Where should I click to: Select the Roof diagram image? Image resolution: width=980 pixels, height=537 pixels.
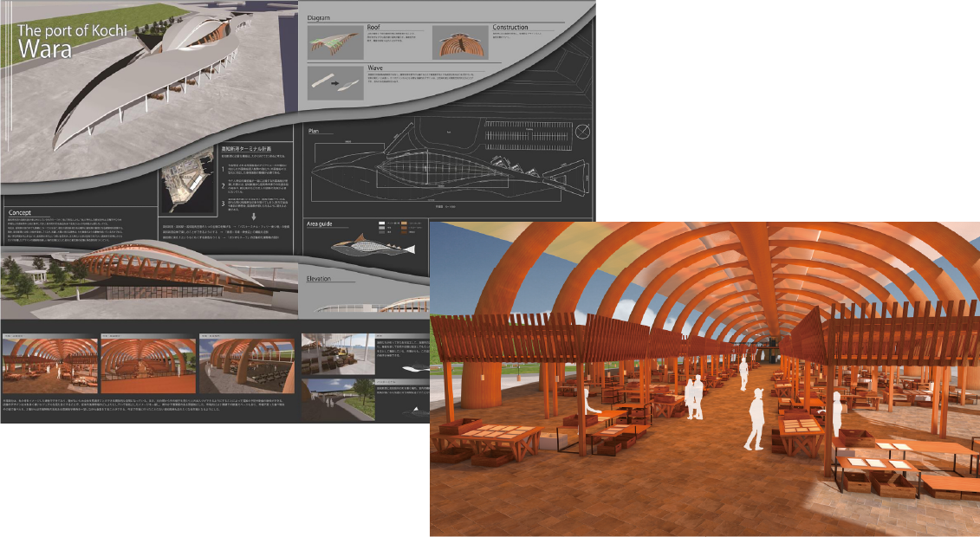coord(336,42)
